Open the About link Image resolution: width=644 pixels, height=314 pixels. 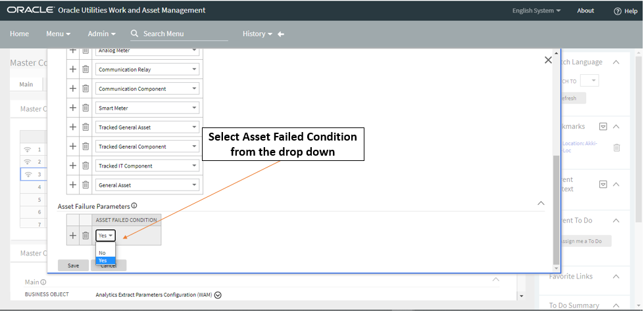[x=585, y=11]
